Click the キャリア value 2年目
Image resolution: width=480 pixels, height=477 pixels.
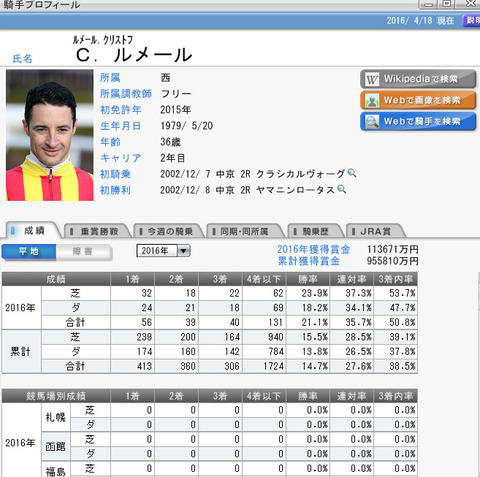(x=172, y=158)
